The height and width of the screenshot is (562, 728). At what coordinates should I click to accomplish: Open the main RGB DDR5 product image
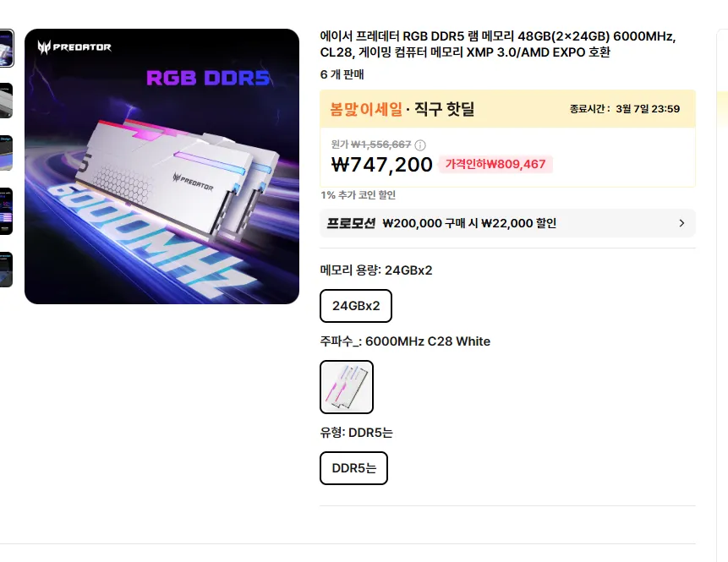(162, 167)
